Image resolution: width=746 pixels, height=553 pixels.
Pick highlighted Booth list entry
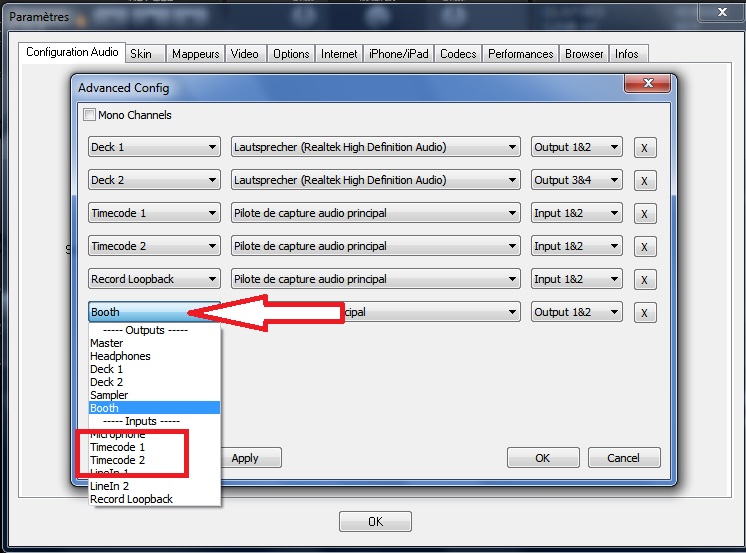pos(154,408)
